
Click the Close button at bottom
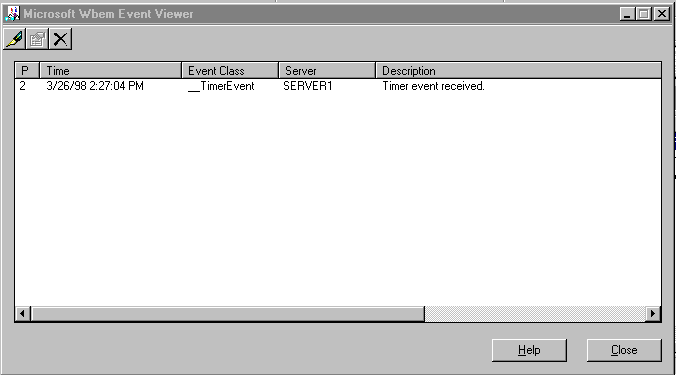pyautogui.click(x=624, y=350)
